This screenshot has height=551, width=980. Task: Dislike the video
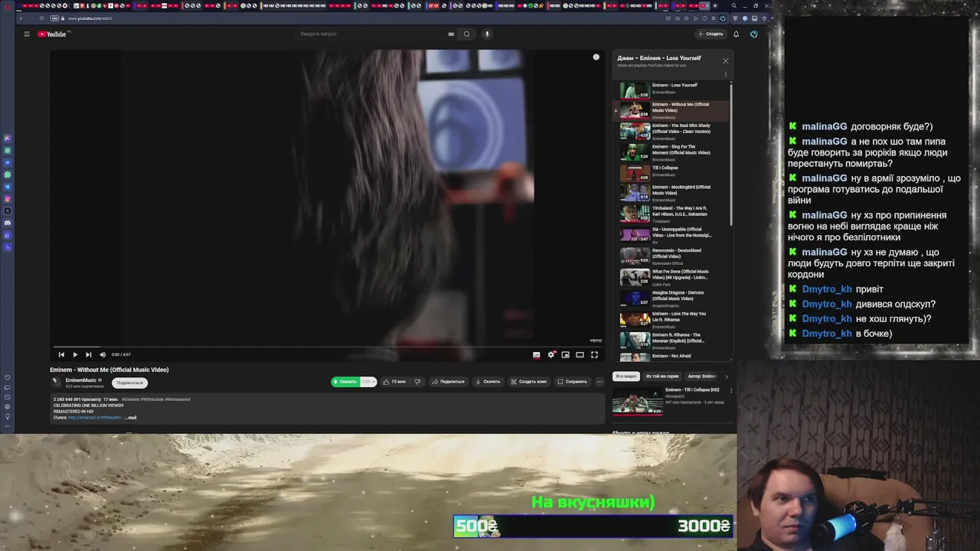[417, 381]
